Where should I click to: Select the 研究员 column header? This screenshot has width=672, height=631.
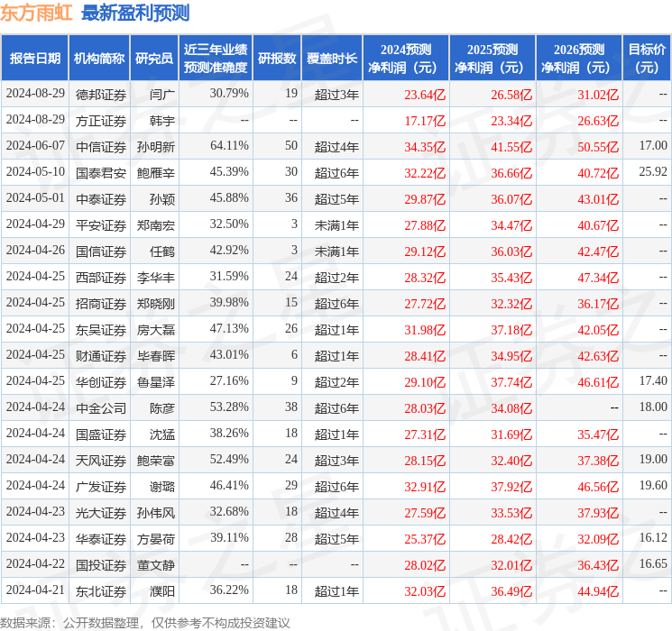coord(154,59)
